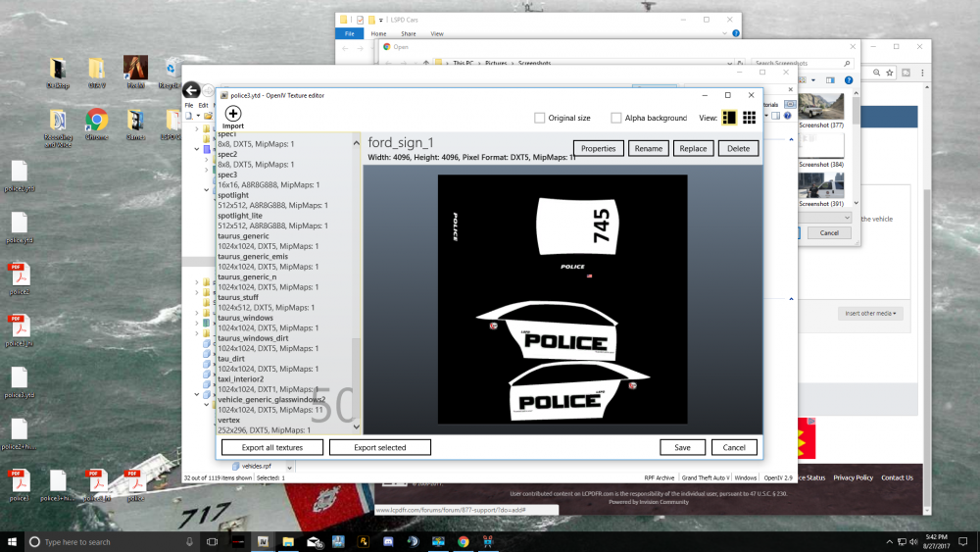
Task: Open the Privacy Policy link
Action: [853, 477]
